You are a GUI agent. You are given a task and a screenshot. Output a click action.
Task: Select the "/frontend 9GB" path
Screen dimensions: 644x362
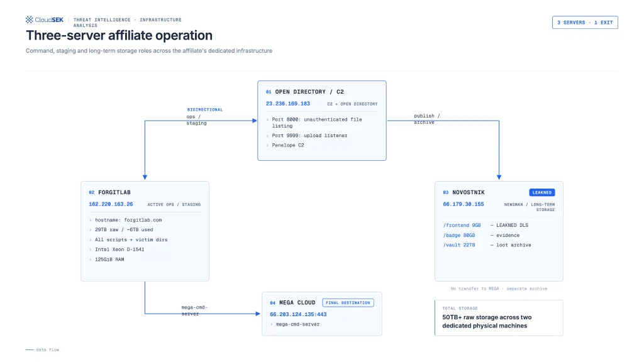(462, 226)
